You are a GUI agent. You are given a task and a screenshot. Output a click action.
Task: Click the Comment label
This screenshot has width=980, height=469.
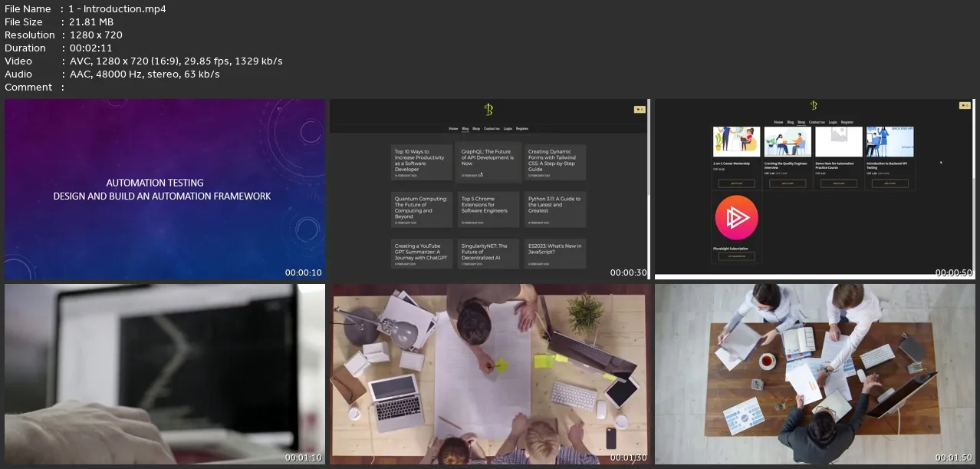coord(28,88)
